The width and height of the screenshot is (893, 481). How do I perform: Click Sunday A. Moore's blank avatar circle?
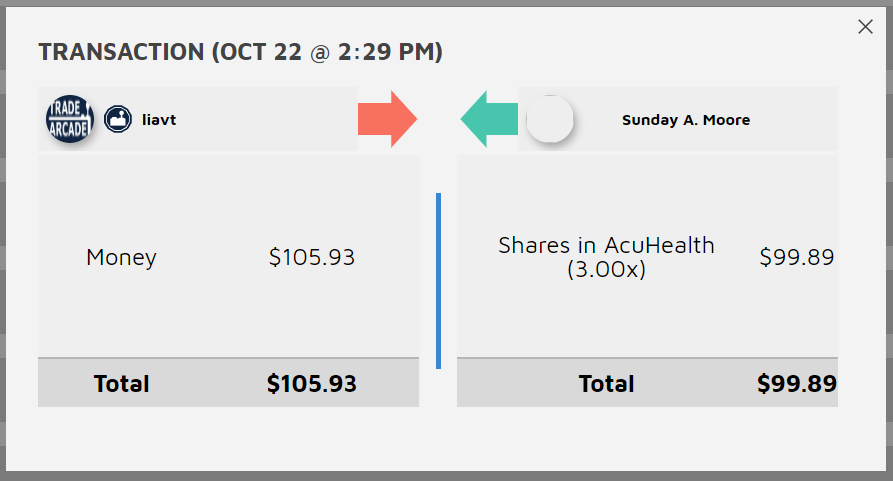pos(549,119)
